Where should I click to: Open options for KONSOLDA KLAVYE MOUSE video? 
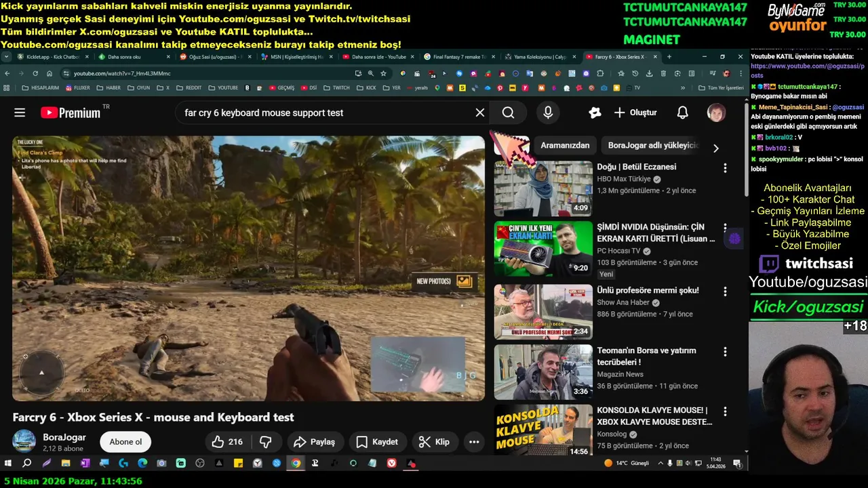[x=725, y=411]
